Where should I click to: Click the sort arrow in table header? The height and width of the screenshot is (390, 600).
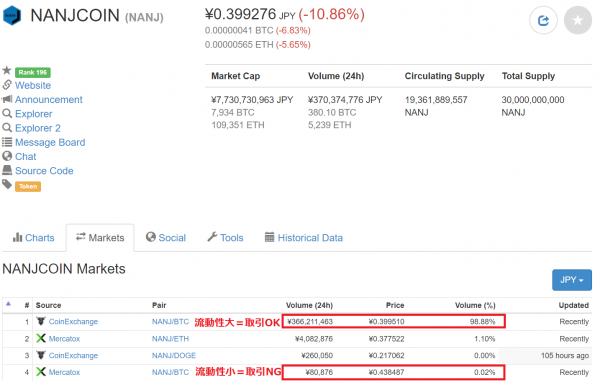8,304
